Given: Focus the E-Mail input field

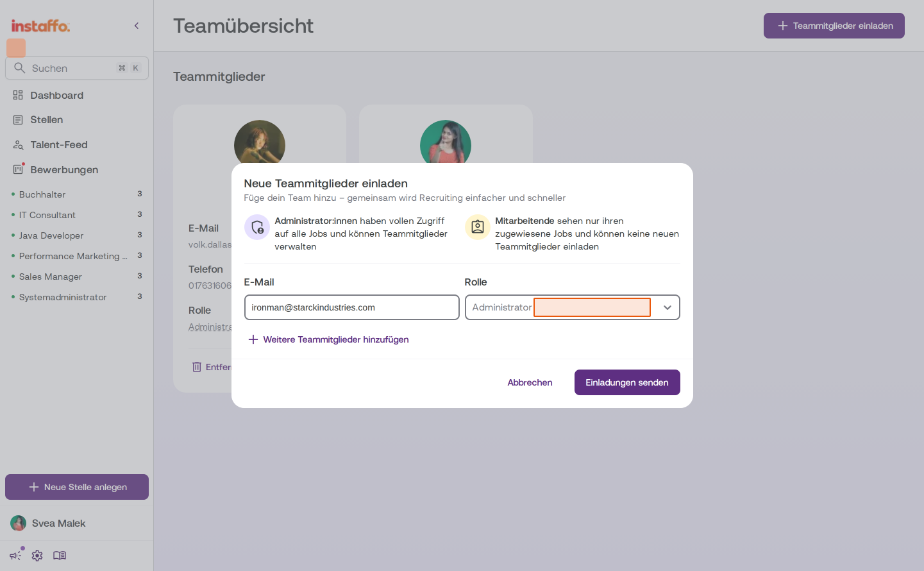Looking at the screenshot, I should pos(352,307).
